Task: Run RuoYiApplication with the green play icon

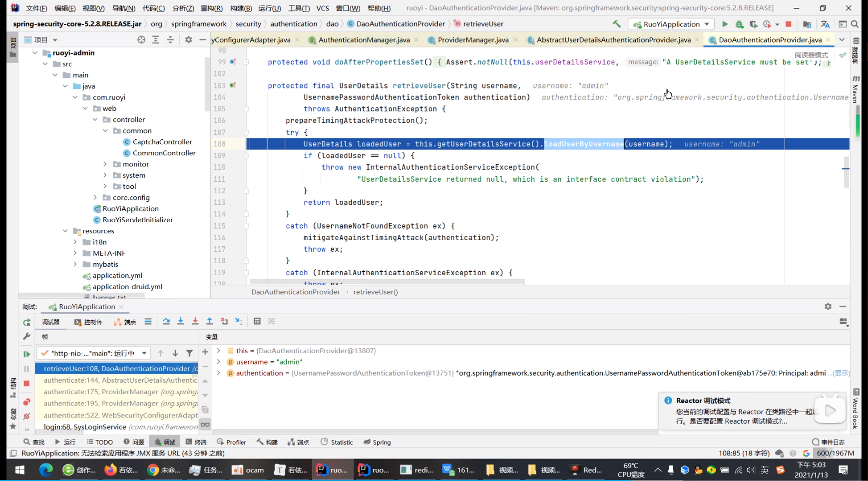Action: click(725, 24)
